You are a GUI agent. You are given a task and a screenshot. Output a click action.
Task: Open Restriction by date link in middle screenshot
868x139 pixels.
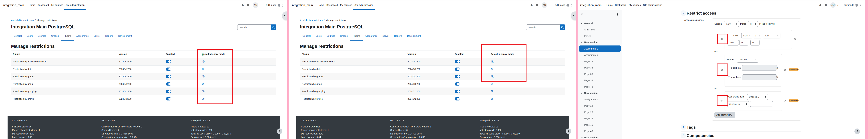311,69
